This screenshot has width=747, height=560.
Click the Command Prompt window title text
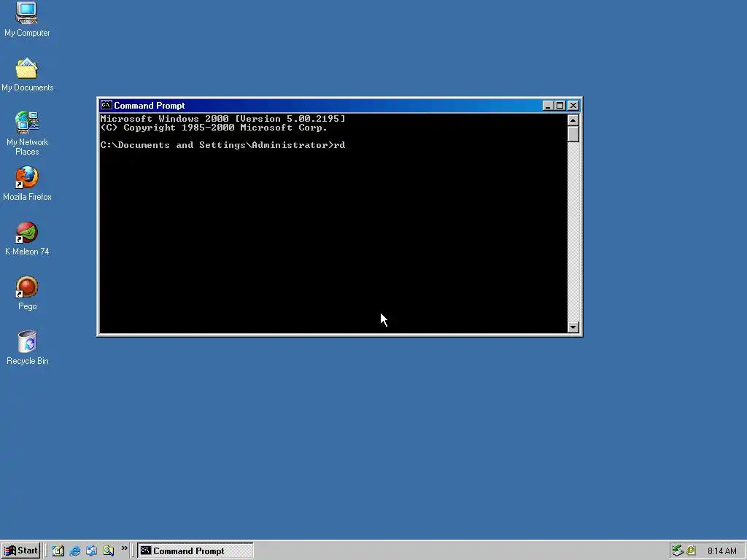coord(149,106)
